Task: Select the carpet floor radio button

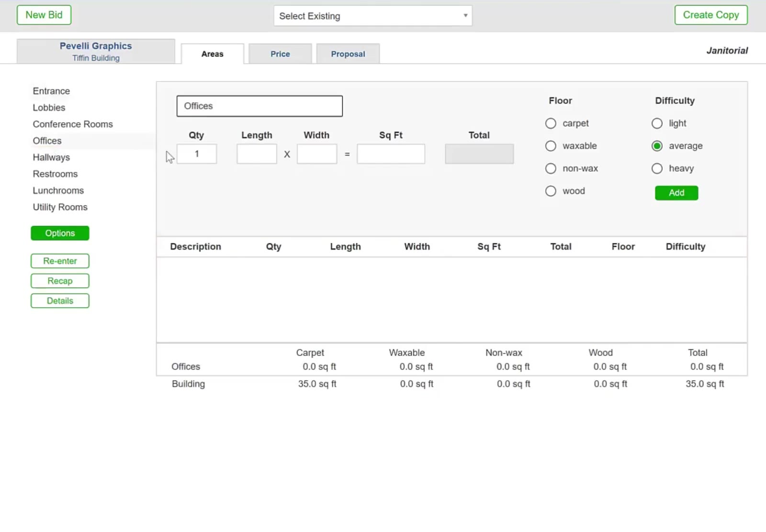Action: pos(551,123)
